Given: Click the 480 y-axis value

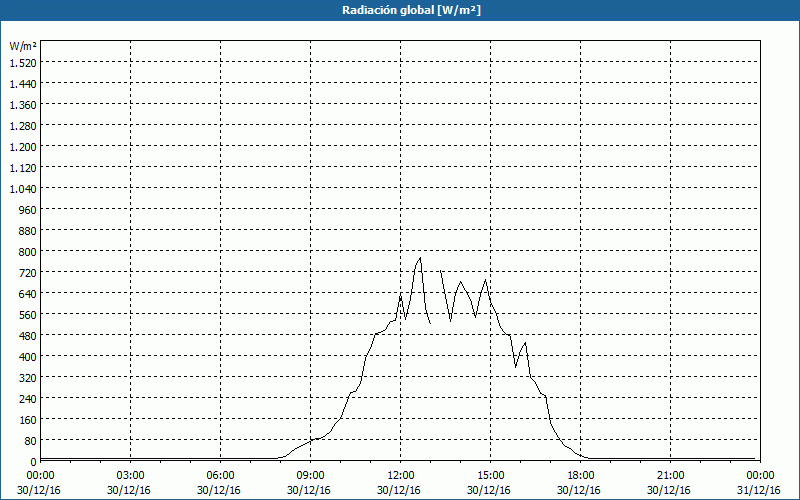Looking at the screenshot, I should pyautogui.click(x=28, y=336).
